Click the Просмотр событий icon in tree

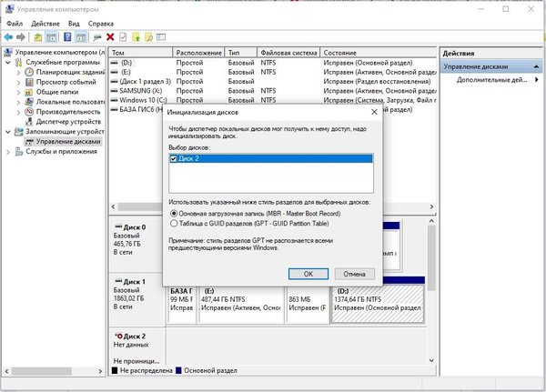click(x=28, y=83)
